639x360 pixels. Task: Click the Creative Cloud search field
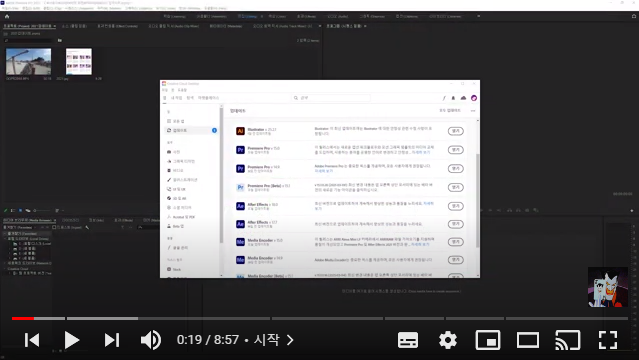(331, 98)
